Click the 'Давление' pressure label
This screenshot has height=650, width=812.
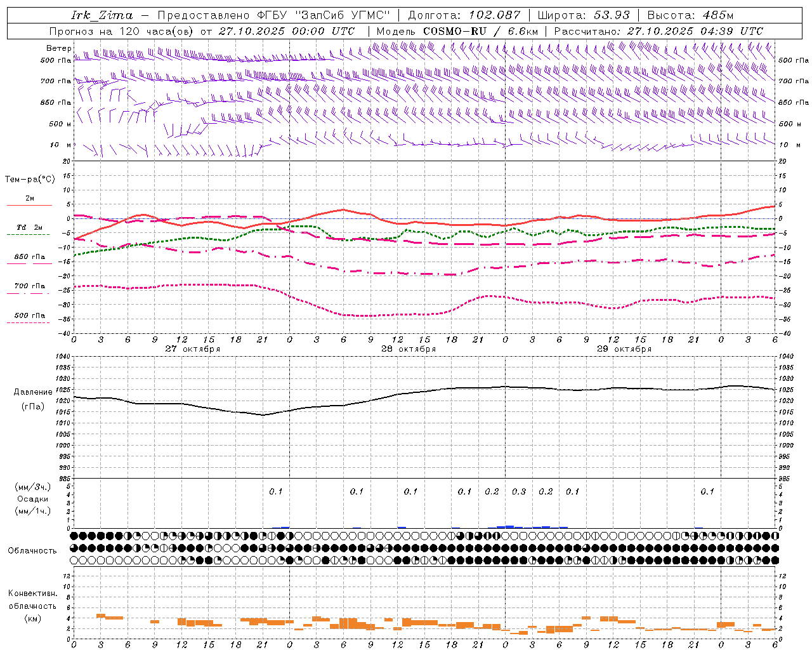(33, 392)
